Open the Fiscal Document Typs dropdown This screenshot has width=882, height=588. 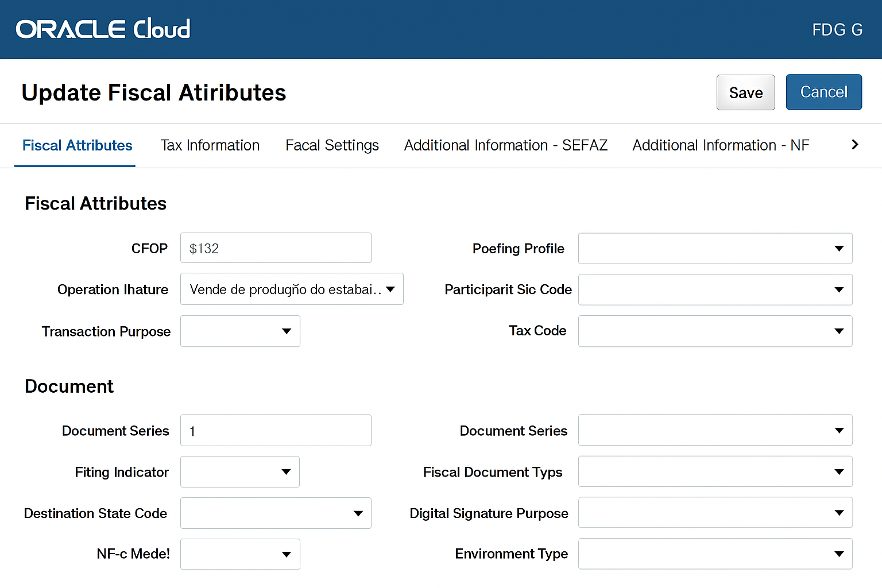click(x=715, y=472)
